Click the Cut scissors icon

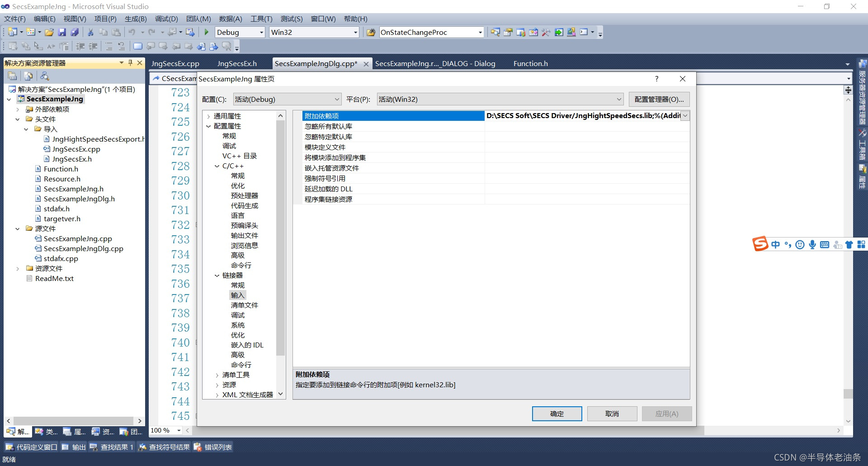(90, 32)
